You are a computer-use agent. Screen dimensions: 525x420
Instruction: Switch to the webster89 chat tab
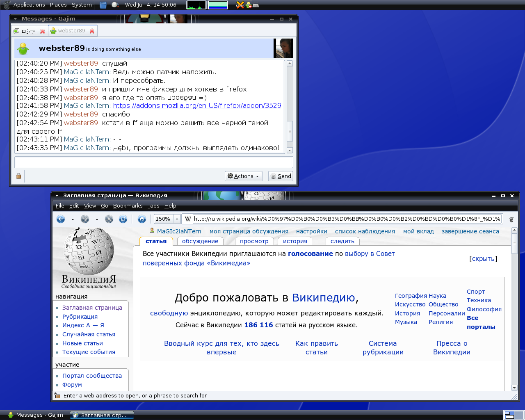[72, 31]
